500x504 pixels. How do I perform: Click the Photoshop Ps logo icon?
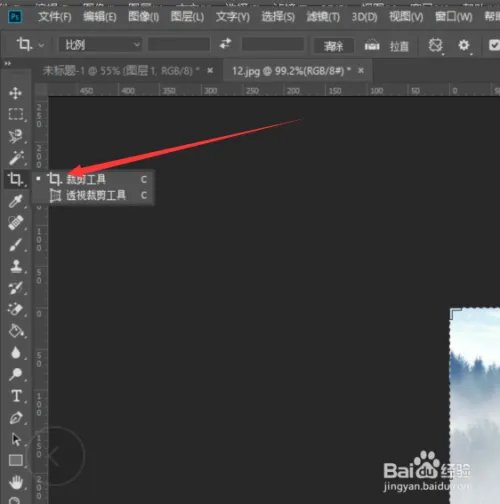(15, 16)
